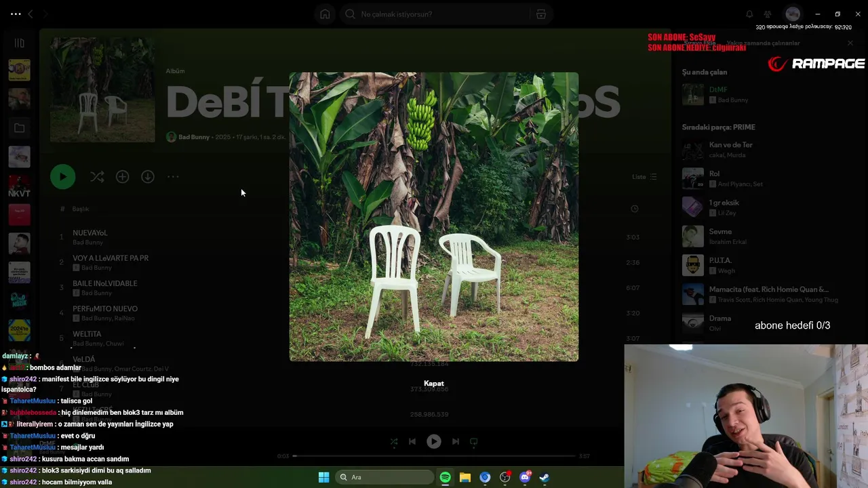Click the Sevme album thumbnail in the queue
868x488 pixels.
[693, 237]
